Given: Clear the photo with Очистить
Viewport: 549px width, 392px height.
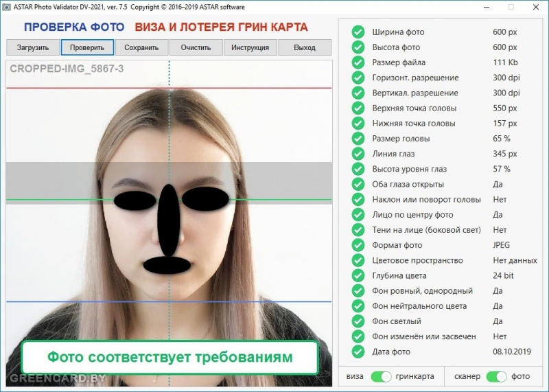Looking at the screenshot, I should 196,47.
